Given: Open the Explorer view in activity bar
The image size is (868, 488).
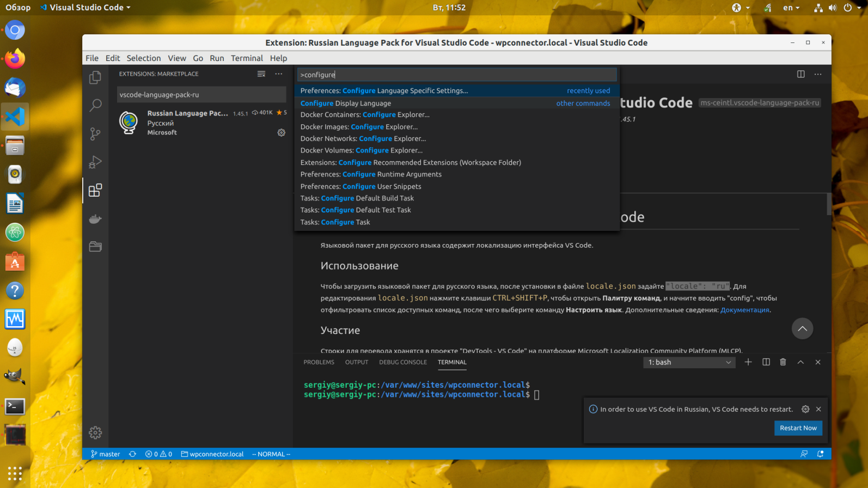Looking at the screenshot, I should [95, 77].
